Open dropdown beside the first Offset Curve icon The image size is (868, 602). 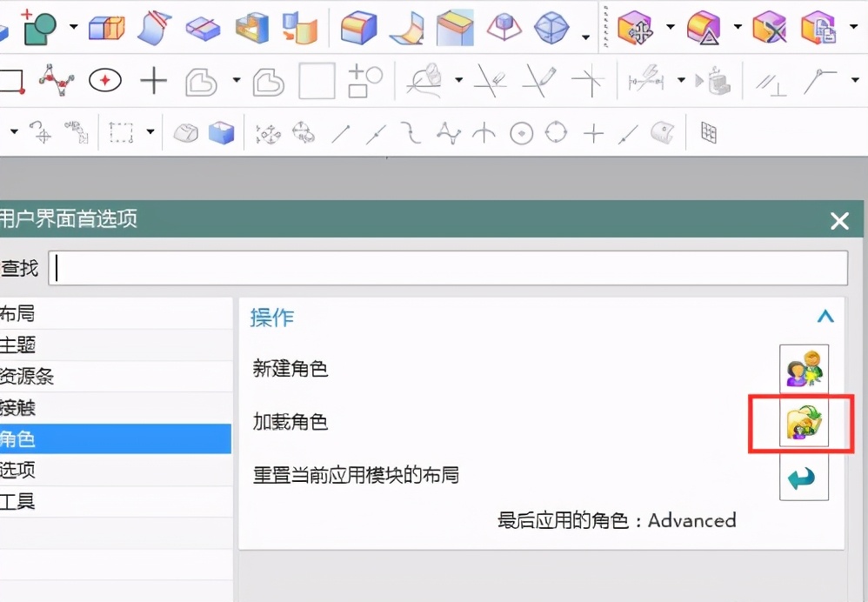pos(237,80)
